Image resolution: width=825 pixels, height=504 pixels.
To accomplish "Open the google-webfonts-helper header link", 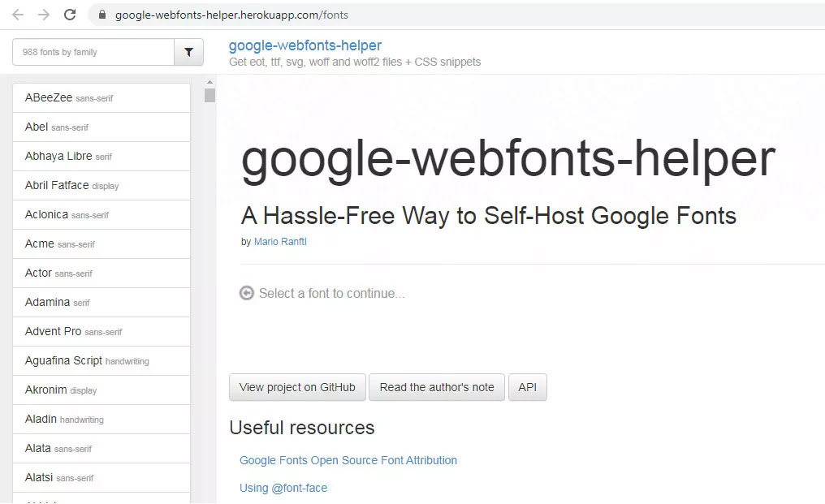I will (305, 45).
